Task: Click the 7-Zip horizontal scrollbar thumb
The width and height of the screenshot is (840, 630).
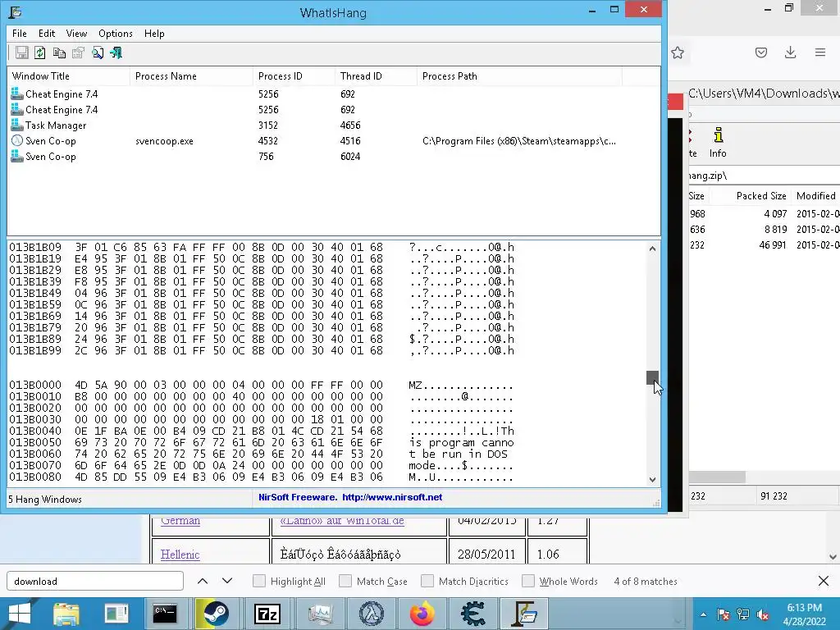Action: point(717,477)
